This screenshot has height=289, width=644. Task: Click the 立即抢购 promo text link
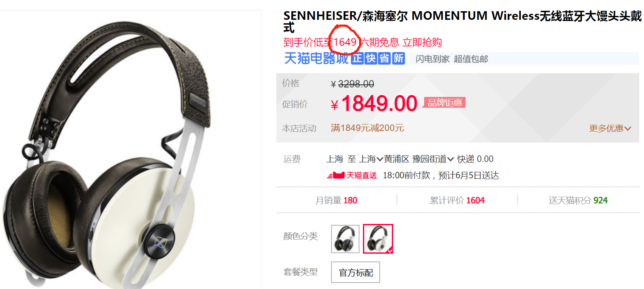[x=422, y=42]
